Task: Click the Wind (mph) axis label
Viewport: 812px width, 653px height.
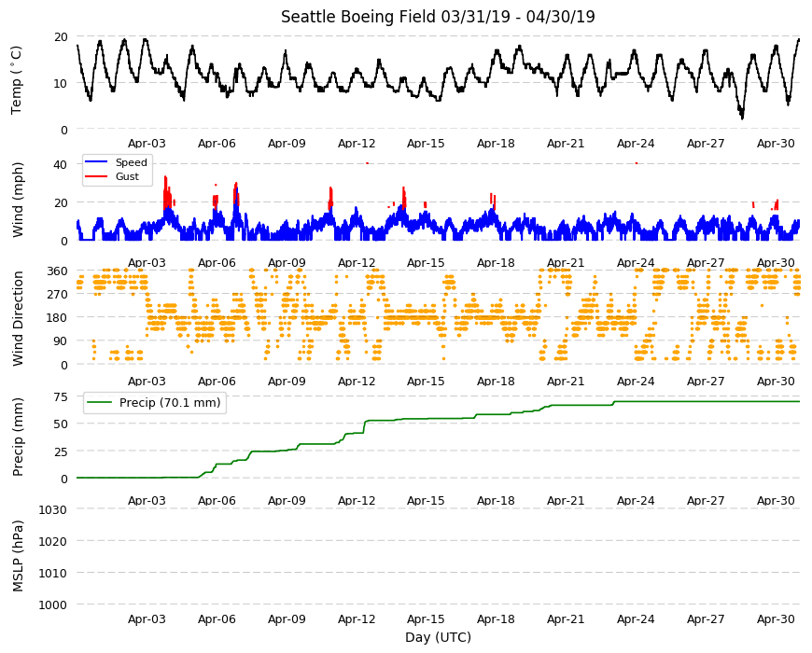Action: pyautogui.click(x=18, y=200)
